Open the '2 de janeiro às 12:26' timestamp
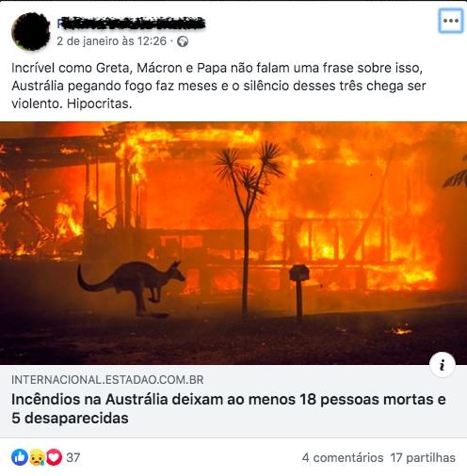The height and width of the screenshot is (476, 467). coord(112,41)
